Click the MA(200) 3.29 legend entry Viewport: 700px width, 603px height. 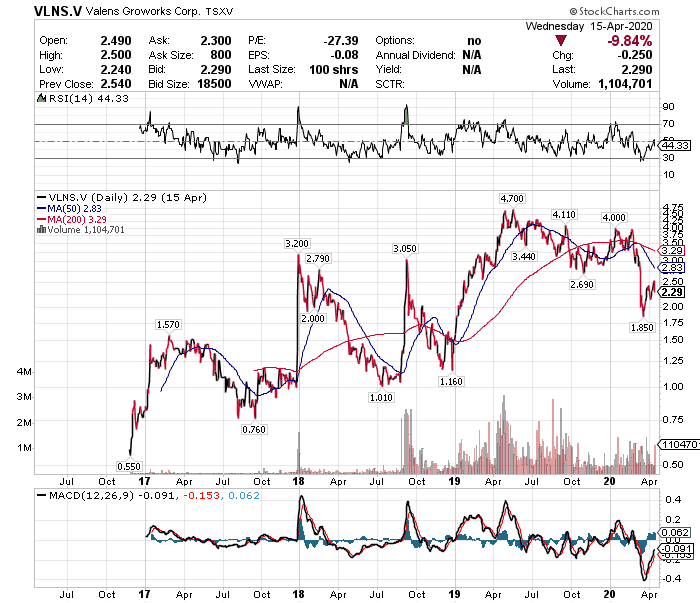[77, 219]
